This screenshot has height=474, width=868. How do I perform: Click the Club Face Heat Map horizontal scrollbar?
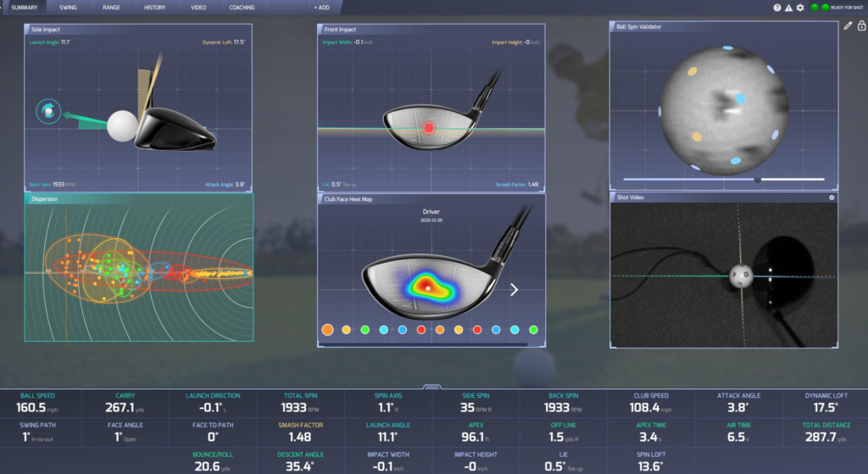[425, 344]
